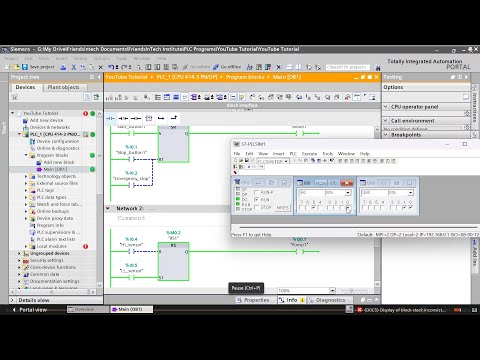Toggle bit 5 checkbox in the IB input window
Screen dimensions: 480x360
click(314, 208)
